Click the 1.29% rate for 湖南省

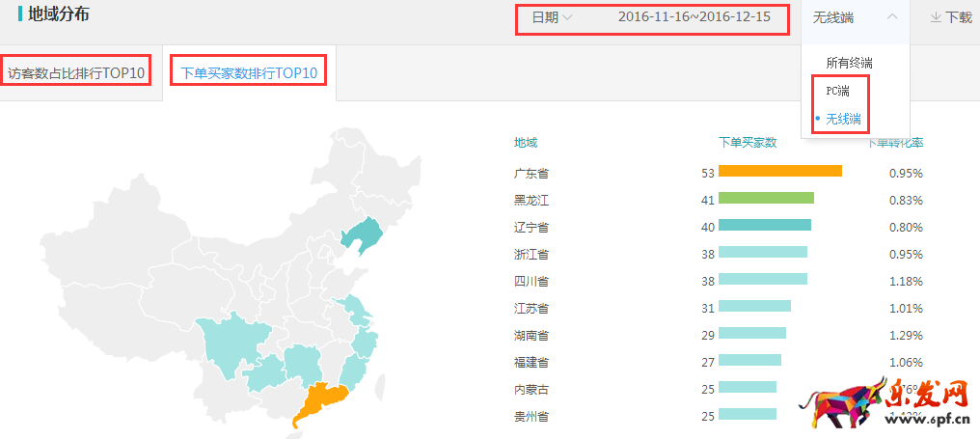[x=907, y=335]
